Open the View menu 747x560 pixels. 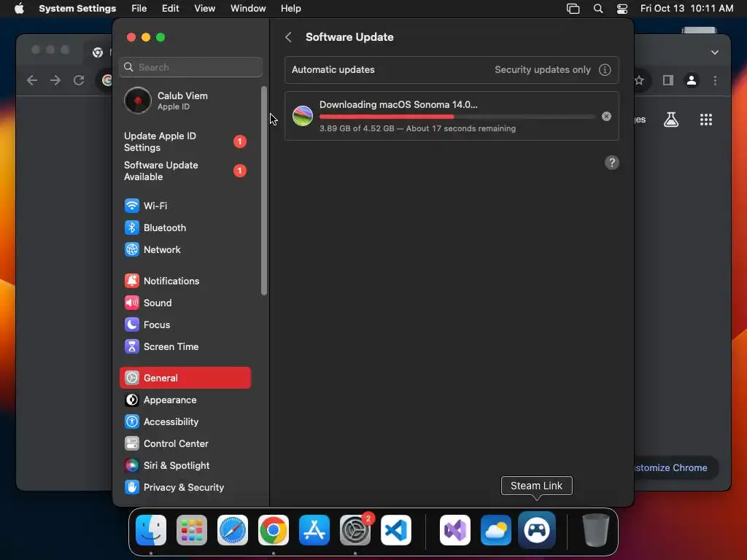click(x=204, y=9)
